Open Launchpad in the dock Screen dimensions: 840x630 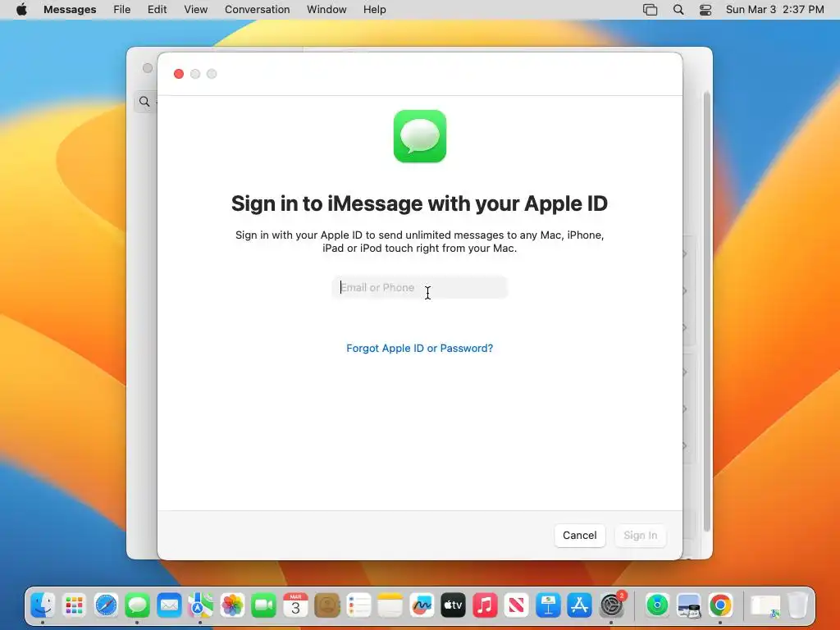(x=75, y=605)
